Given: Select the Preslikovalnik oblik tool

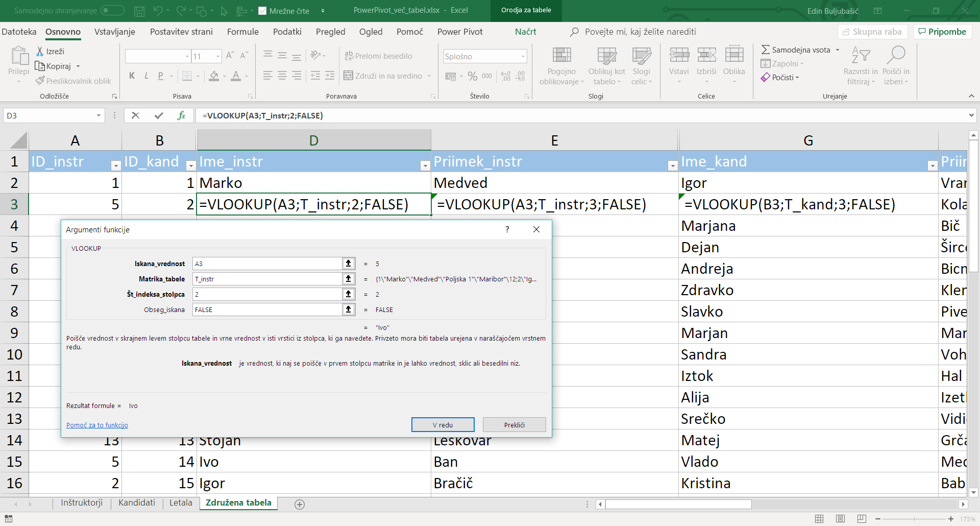Looking at the screenshot, I should coord(73,81).
